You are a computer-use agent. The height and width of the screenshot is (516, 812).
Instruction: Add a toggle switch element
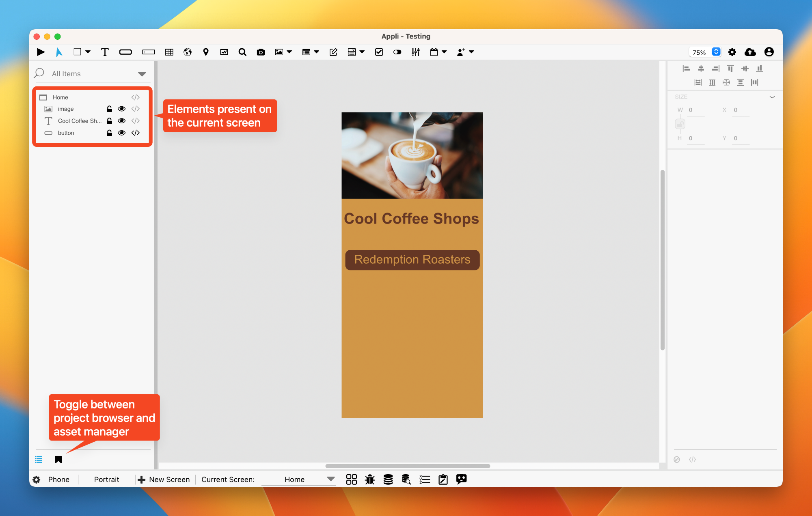tap(397, 52)
